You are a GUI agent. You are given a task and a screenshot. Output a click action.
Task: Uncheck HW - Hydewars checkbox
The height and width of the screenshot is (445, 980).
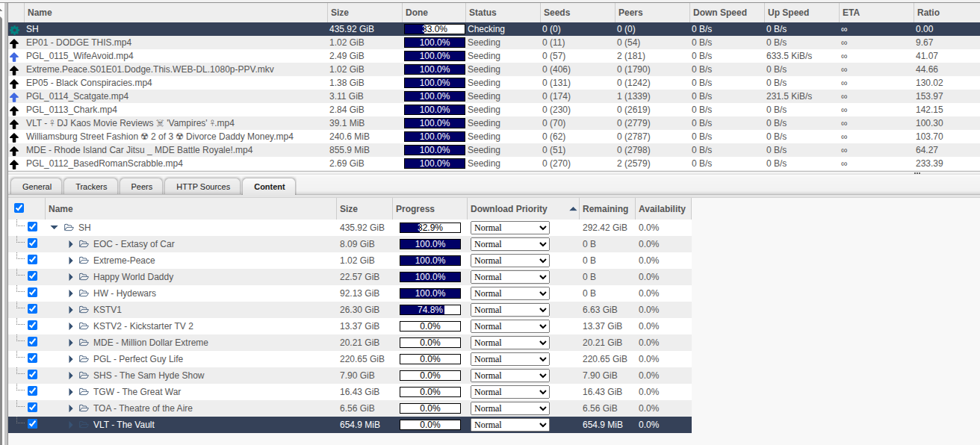[33, 293]
